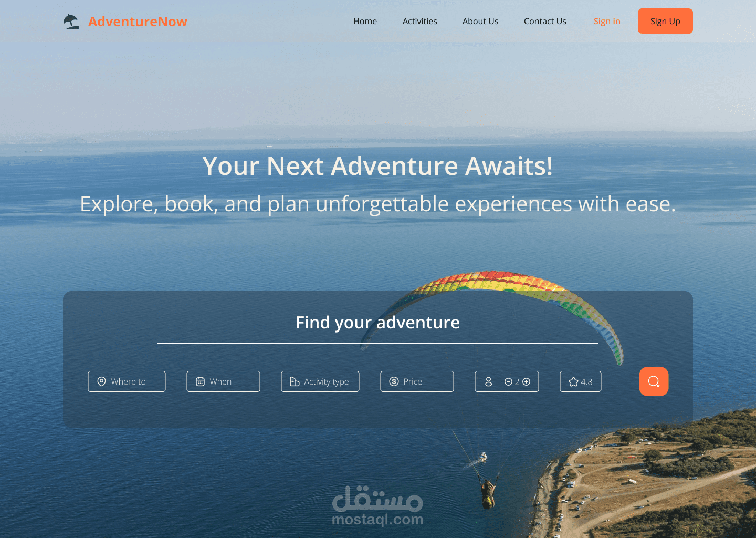Click the person icon in guests field

tap(488, 381)
